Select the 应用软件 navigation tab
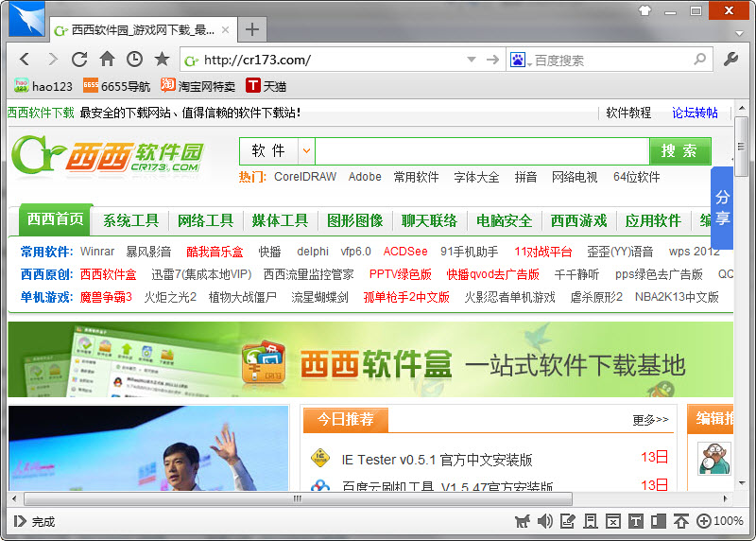Screen dimensions: 756x541 point(653,220)
